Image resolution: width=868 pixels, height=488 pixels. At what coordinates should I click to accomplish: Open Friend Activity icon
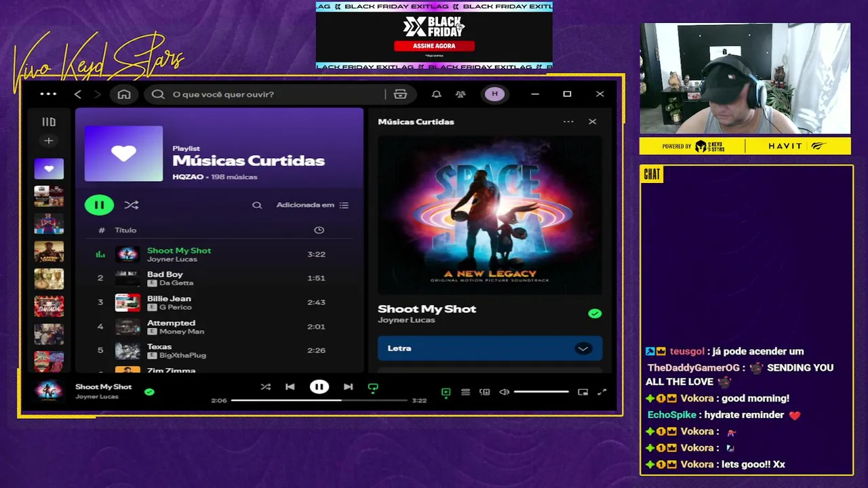460,94
